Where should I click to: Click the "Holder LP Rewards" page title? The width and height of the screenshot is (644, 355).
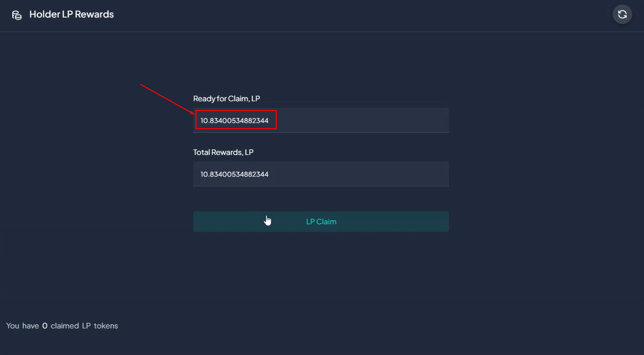click(71, 14)
